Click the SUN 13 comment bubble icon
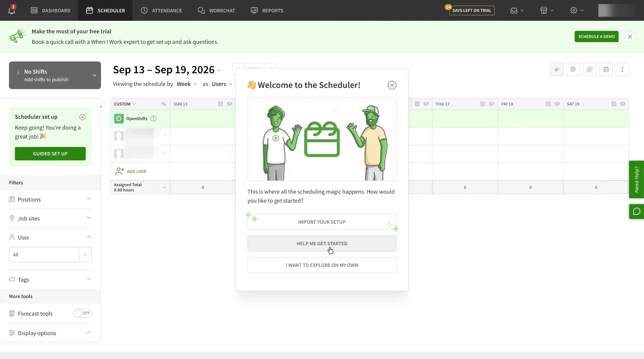This screenshot has width=644, height=359. pos(229,104)
